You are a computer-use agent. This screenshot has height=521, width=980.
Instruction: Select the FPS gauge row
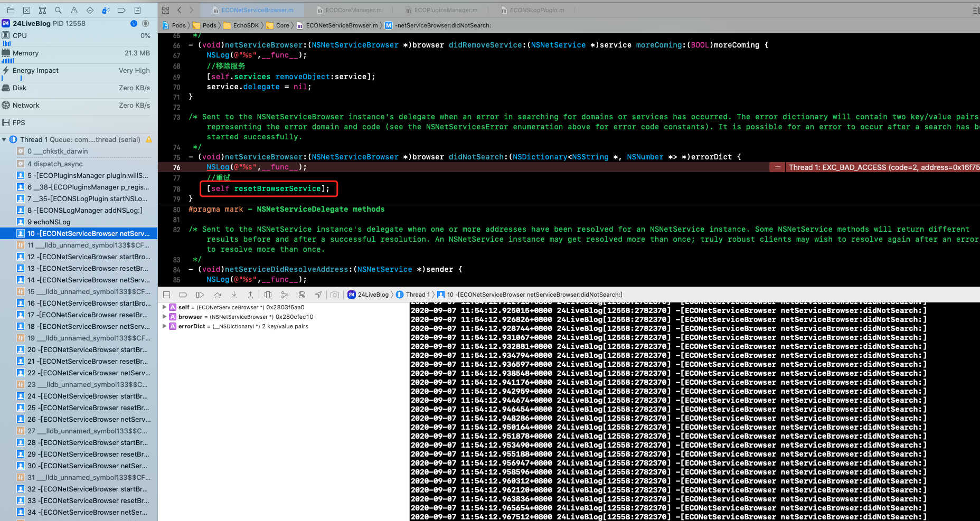point(79,123)
